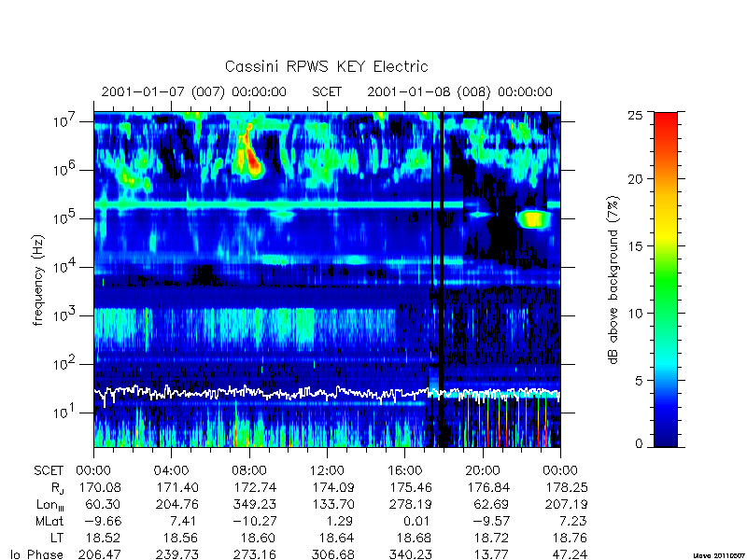
Task: Click the bright yellow-green blob near 10^5 Hz
Action: [533, 219]
